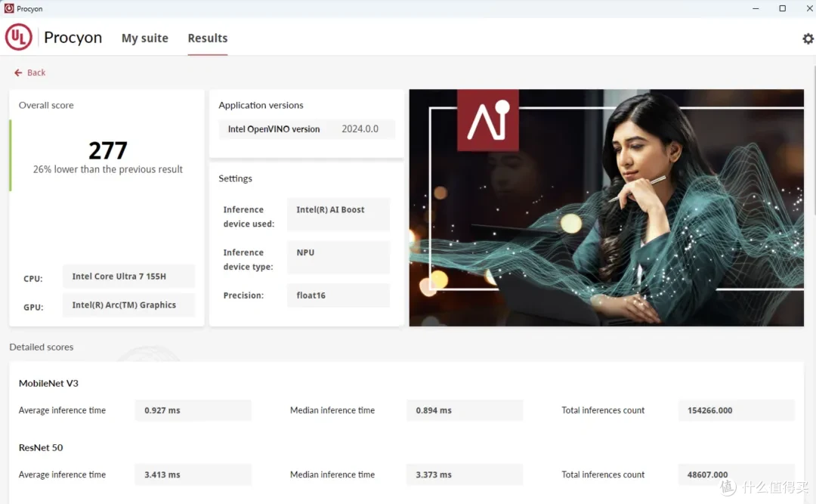The width and height of the screenshot is (816, 504).
Task: Click ResNet inferences count 48607.000
Action: point(737,475)
